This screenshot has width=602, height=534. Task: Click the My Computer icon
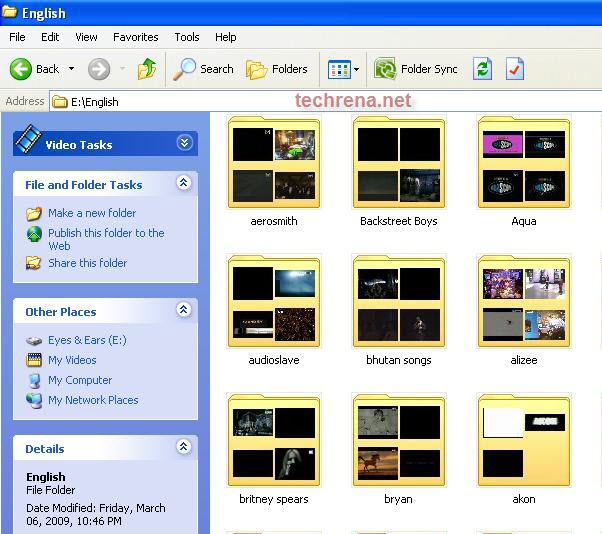34,380
